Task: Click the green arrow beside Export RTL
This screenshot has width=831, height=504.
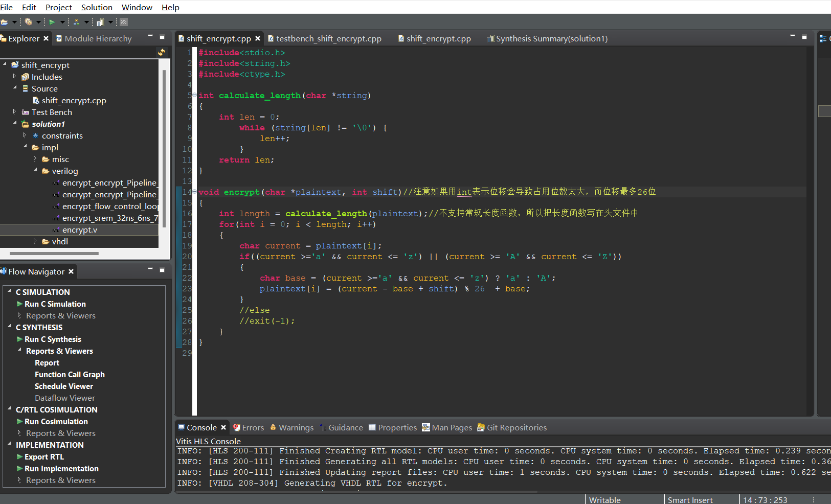Action: coord(19,456)
